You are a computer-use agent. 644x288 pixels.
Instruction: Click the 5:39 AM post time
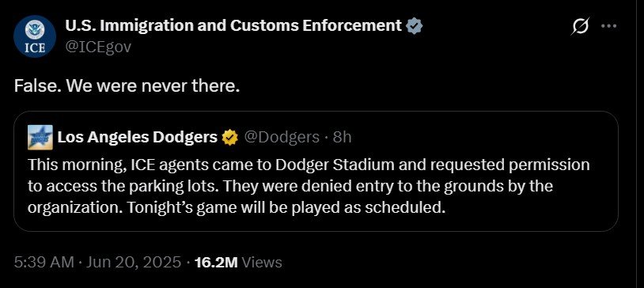[44, 262]
